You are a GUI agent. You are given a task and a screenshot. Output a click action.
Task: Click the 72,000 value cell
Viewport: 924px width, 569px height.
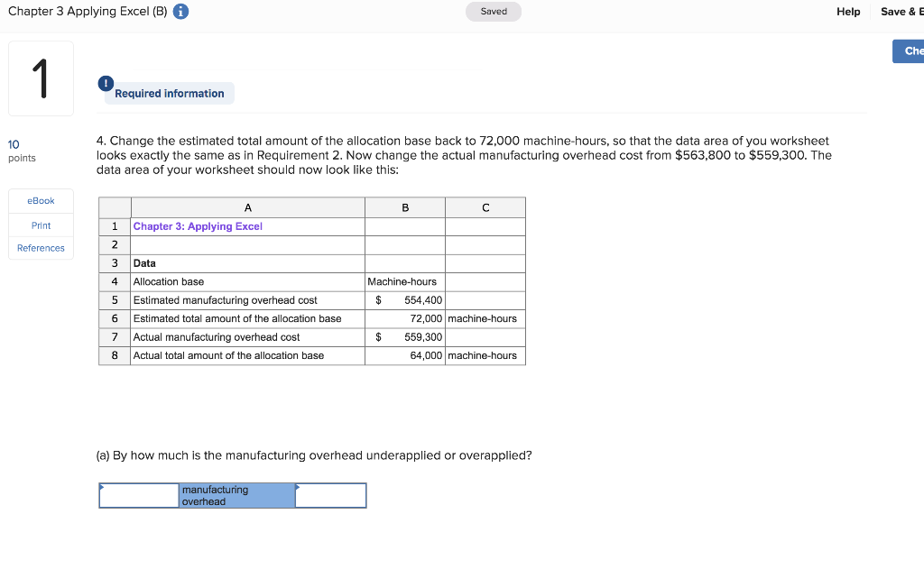pos(405,318)
